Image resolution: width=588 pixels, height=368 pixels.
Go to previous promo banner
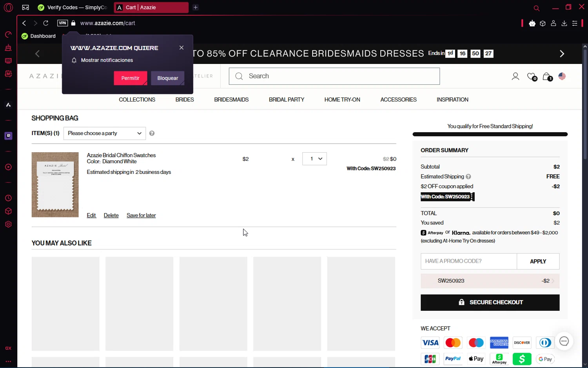click(x=38, y=54)
